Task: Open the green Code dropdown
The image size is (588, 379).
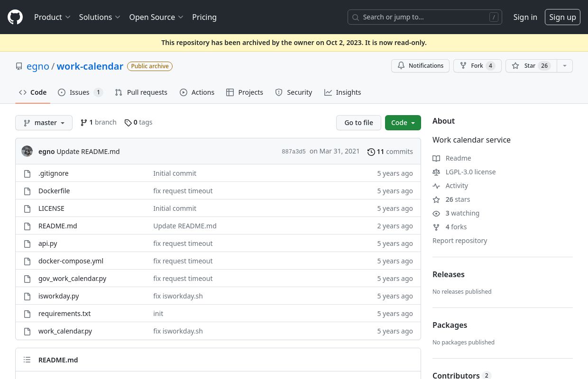Action: [x=403, y=123]
